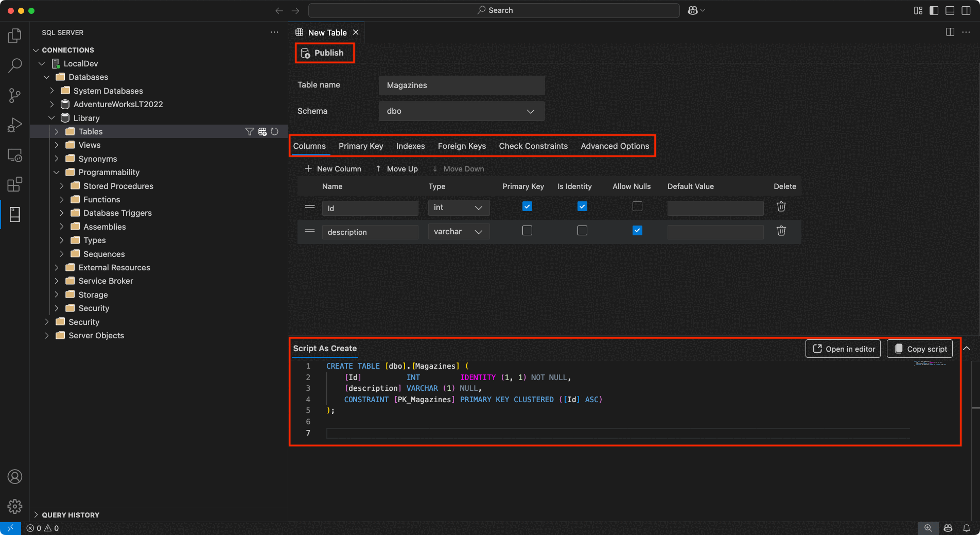Click the filter icon on Tables row
The height and width of the screenshot is (535, 980).
pos(250,132)
